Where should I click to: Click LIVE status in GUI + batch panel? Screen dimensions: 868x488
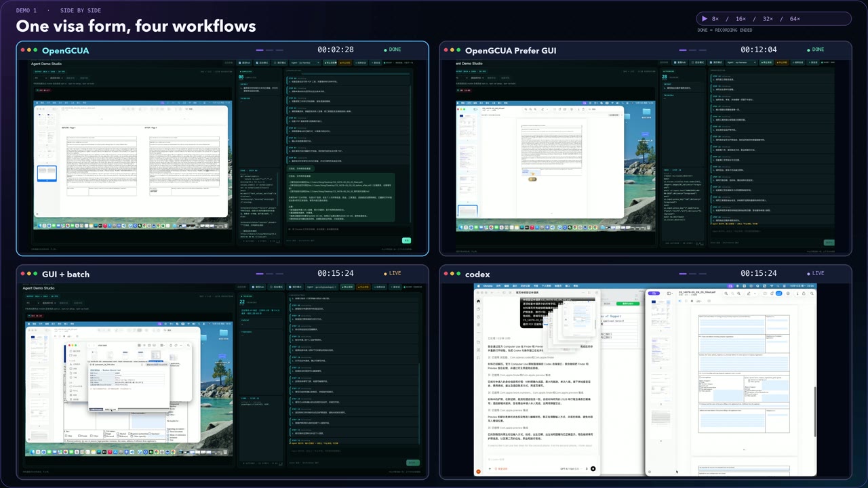[x=393, y=273]
